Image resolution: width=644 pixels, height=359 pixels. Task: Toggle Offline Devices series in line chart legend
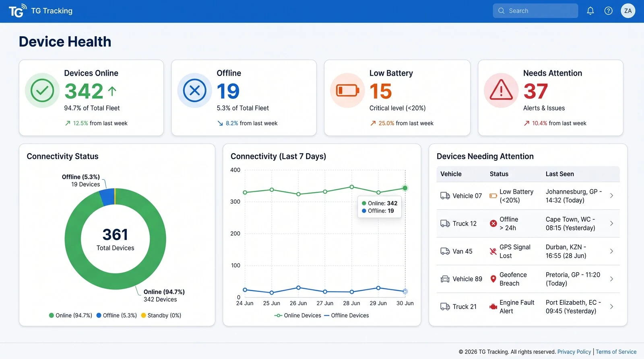(x=346, y=316)
